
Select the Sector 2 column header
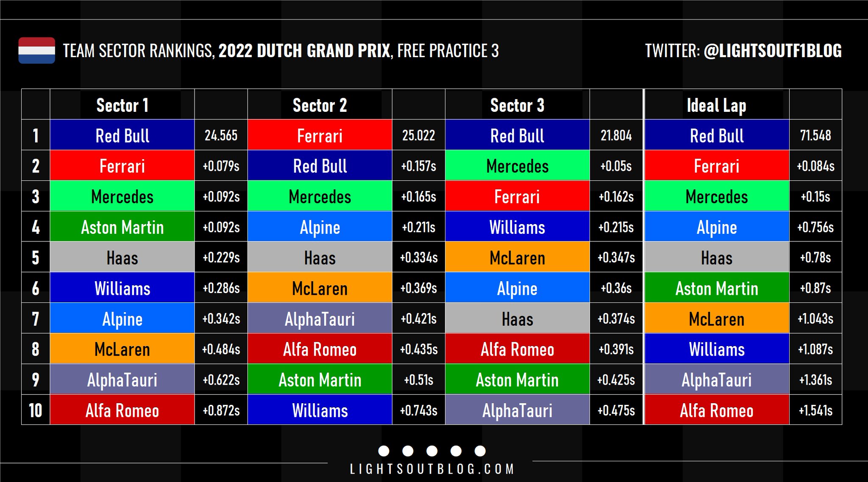(320, 105)
